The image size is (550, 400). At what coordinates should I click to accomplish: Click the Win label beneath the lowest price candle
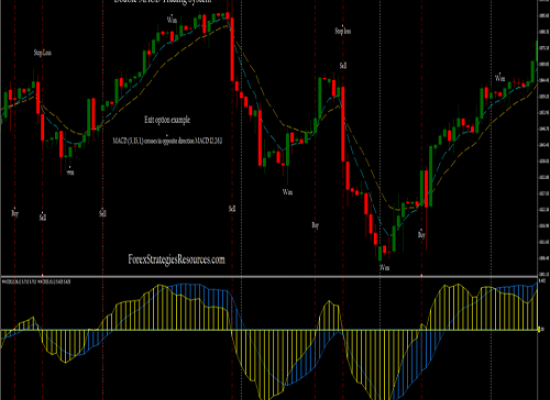pyautogui.click(x=384, y=268)
